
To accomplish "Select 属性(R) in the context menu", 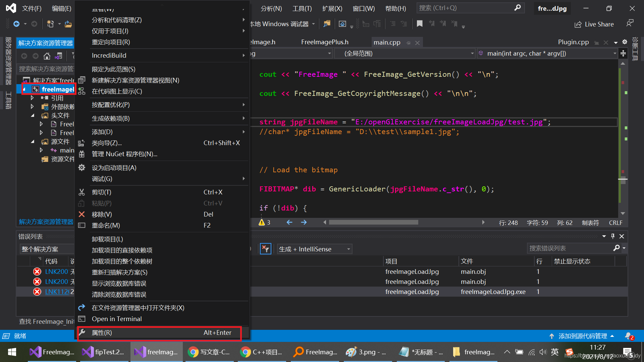I will 102,333.
